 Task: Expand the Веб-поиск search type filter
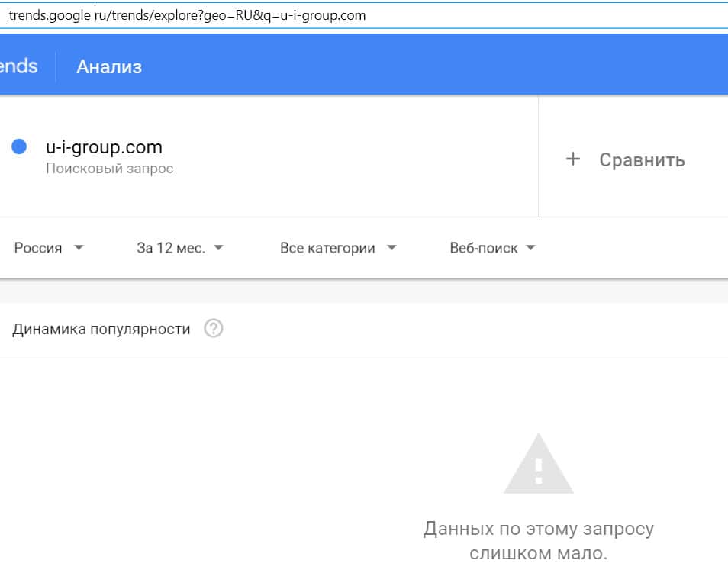(x=484, y=248)
